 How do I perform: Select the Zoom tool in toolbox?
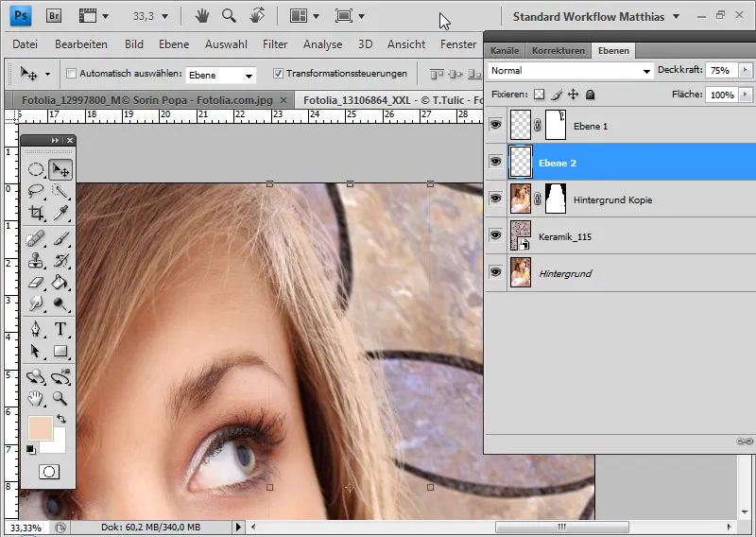60,399
